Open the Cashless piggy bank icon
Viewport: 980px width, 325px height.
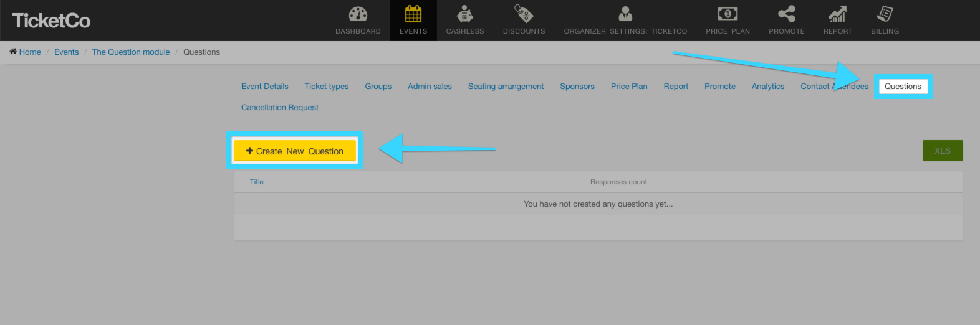point(464,14)
